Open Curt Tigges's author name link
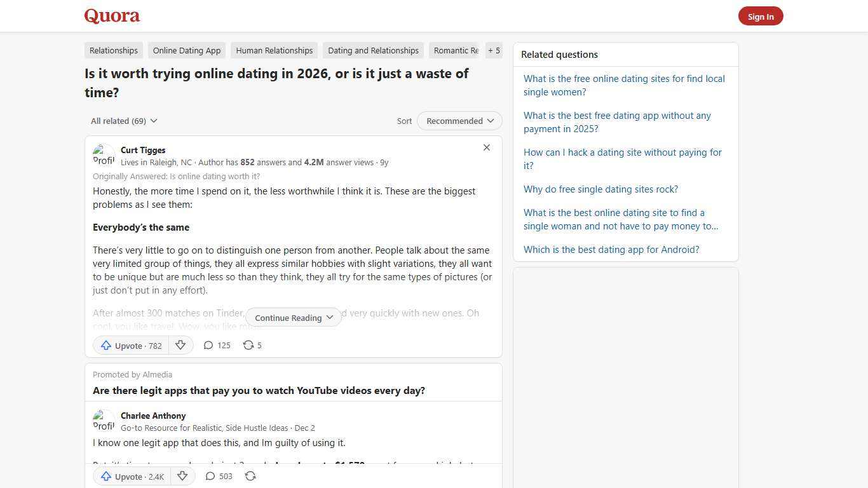 (x=142, y=150)
